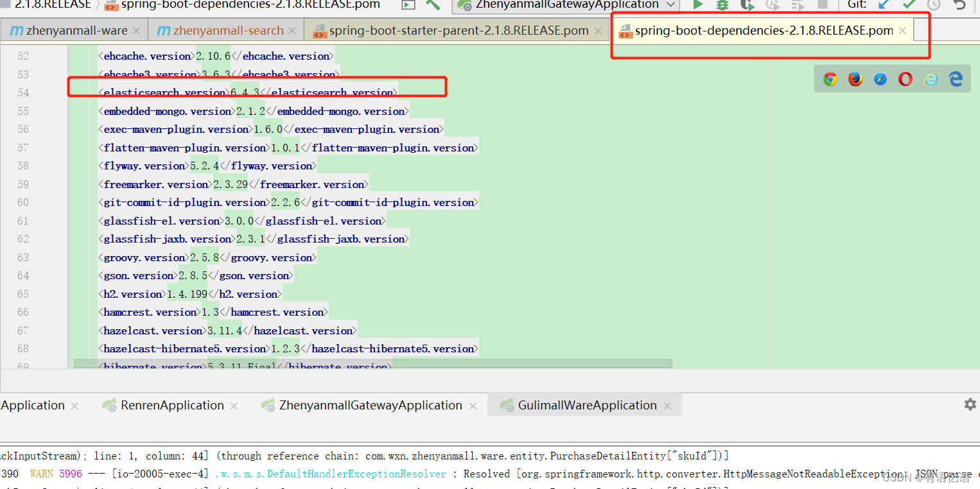This screenshot has height=489, width=980.
Task: Close spring-boot-dependencies pom tab
Action: point(903,31)
